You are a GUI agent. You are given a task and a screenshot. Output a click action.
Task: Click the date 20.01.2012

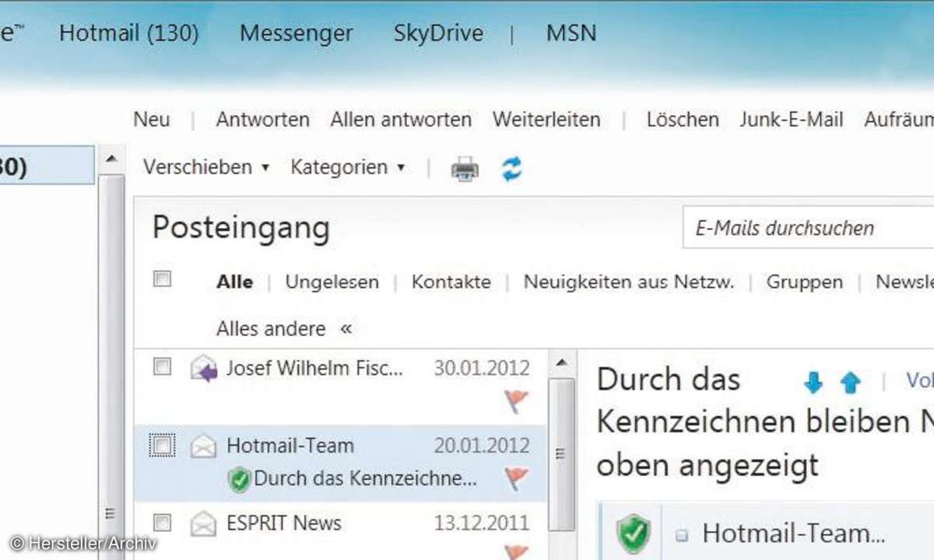click(x=482, y=446)
